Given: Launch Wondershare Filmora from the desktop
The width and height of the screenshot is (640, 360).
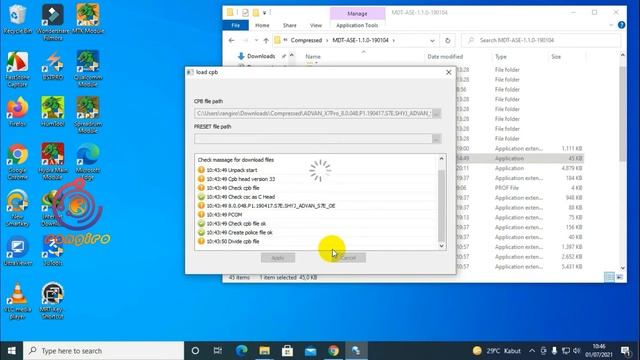Looking at the screenshot, I should coord(53,22).
